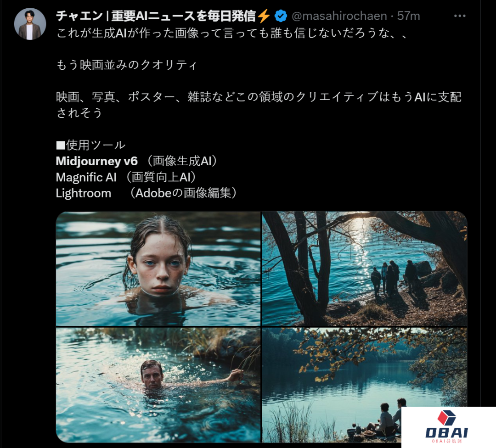
Task: Open the people standing on lakeshore image
Action: (x=364, y=269)
